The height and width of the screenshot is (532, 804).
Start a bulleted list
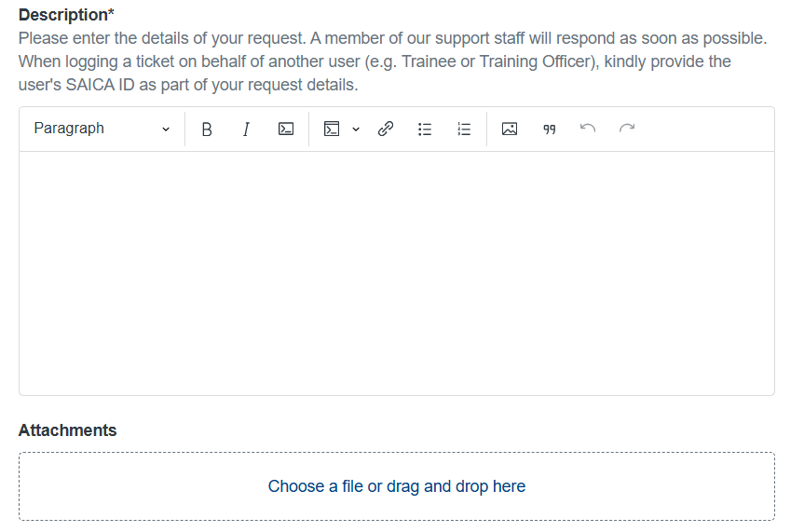pyautogui.click(x=425, y=130)
